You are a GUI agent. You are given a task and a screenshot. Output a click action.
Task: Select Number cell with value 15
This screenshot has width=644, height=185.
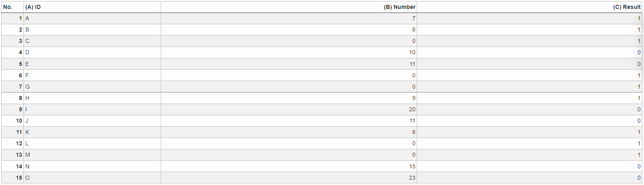click(x=289, y=166)
